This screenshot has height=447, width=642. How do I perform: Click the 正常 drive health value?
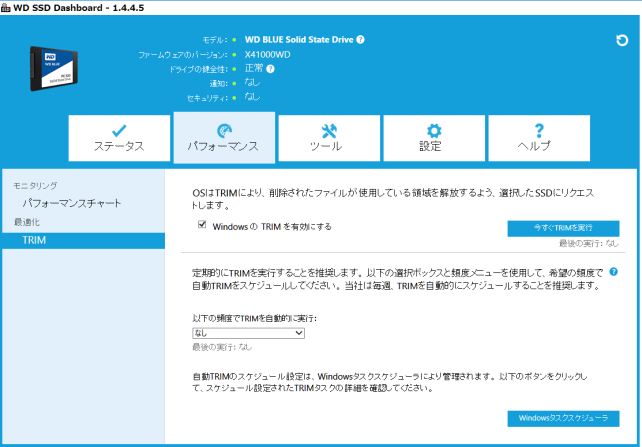pyautogui.click(x=254, y=68)
